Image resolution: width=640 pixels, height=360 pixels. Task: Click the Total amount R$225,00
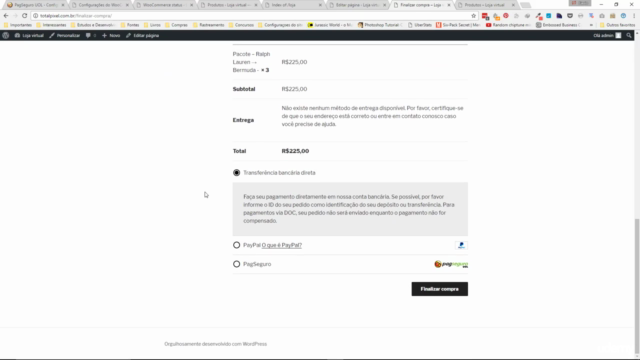(x=295, y=151)
